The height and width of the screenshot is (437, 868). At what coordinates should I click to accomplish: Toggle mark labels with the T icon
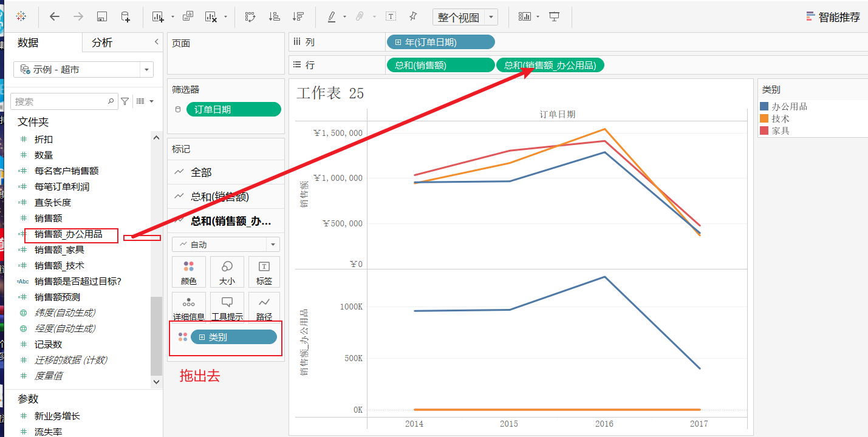tap(392, 17)
